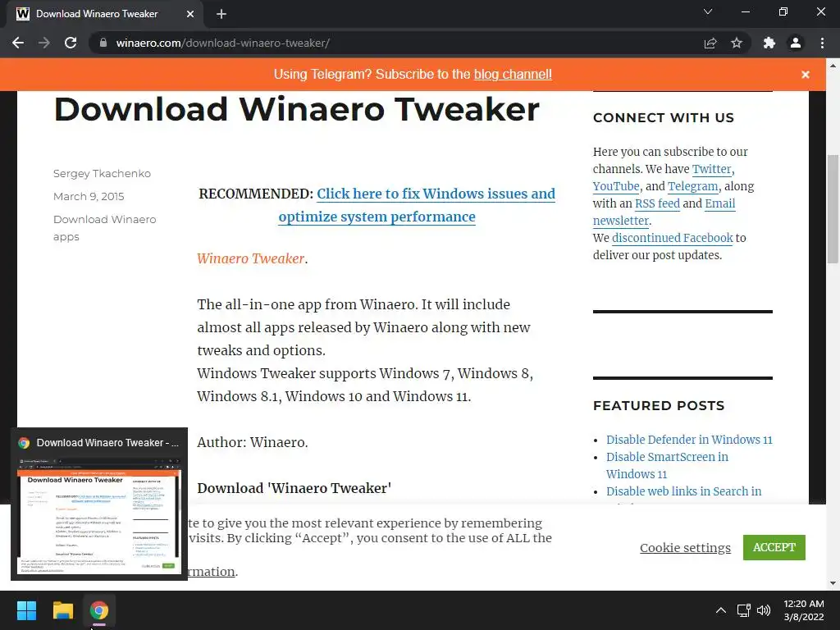Viewport: 840px width, 630px height.
Task: Open the volume tray icon
Action: coord(764,610)
